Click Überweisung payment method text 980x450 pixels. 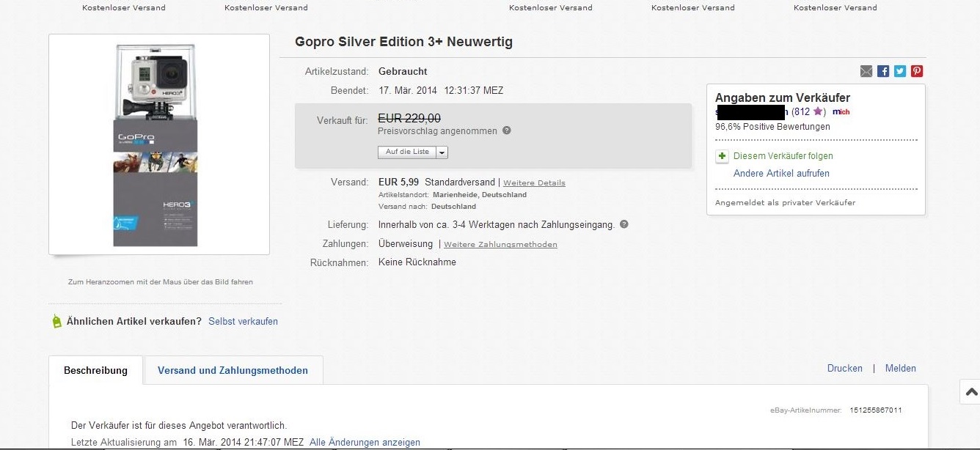tap(406, 244)
